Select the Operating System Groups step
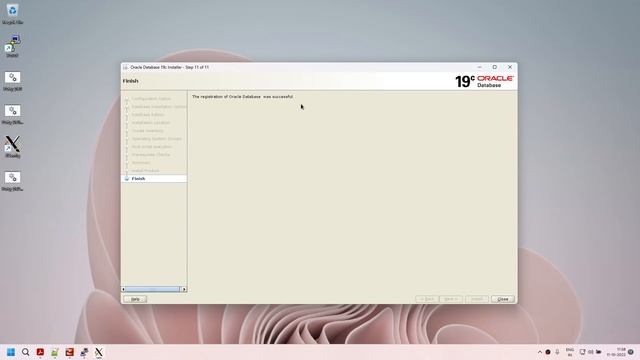The image size is (640, 360). click(x=157, y=139)
